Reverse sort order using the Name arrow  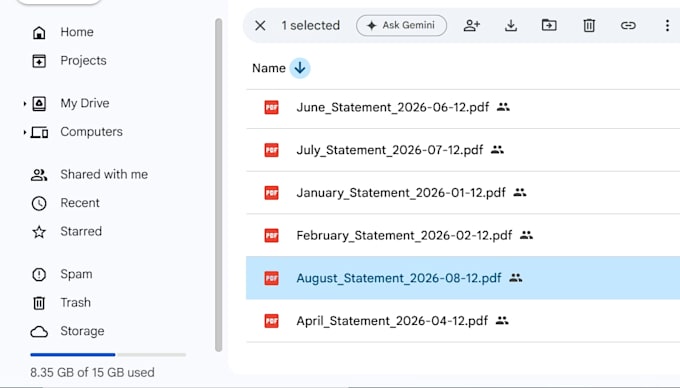(x=300, y=68)
